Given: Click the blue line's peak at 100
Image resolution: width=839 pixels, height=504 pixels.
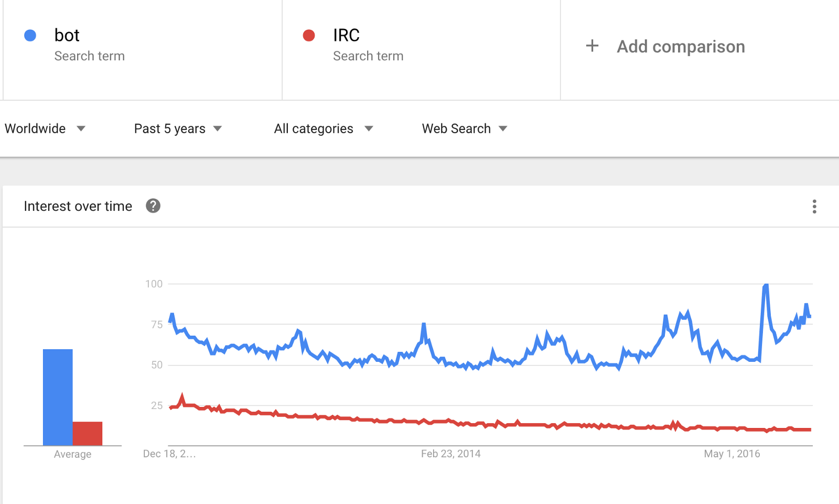Looking at the screenshot, I should pyautogui.click(x=766, y=286).
